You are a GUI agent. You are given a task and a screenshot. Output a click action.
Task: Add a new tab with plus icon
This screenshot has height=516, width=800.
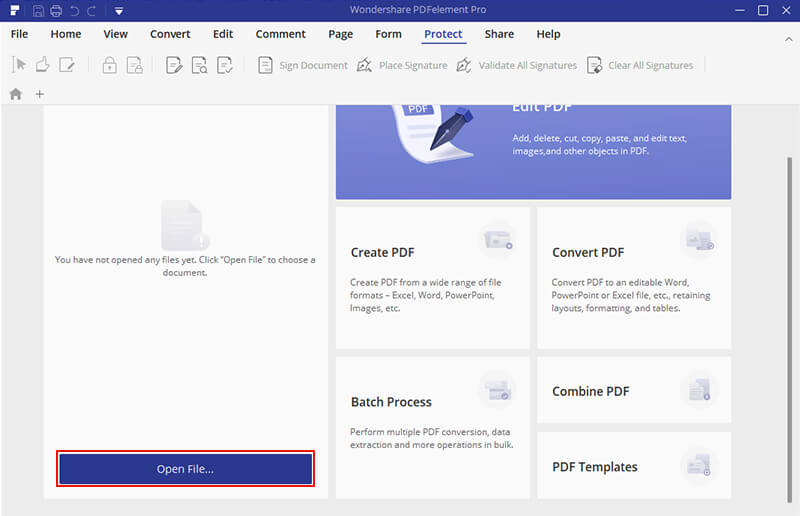[40, 94]
